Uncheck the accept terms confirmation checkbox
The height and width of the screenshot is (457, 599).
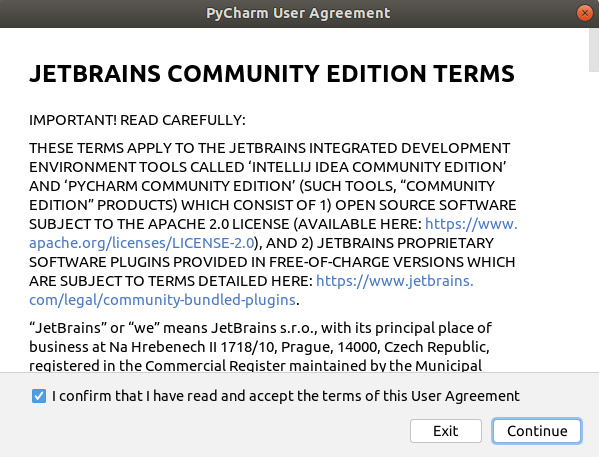coord(39,396)
